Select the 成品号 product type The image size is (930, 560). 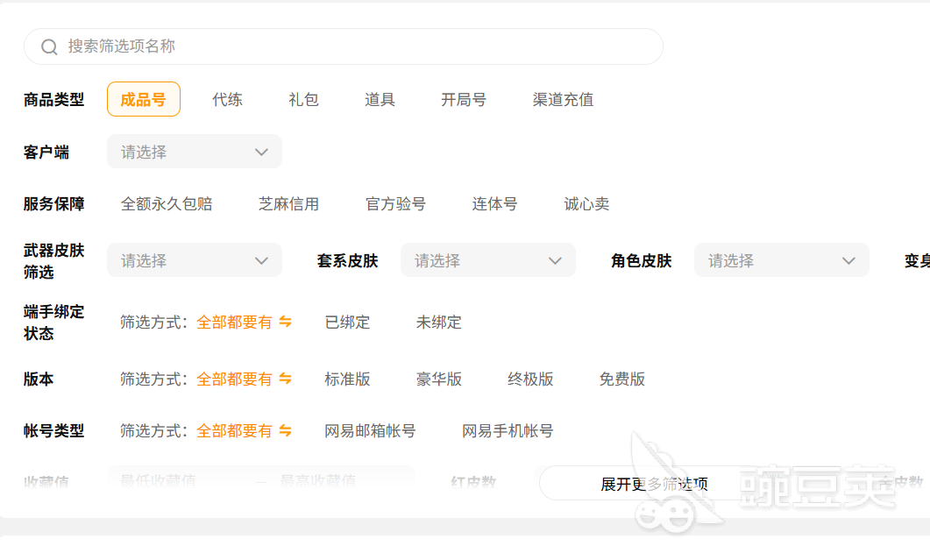143,99
